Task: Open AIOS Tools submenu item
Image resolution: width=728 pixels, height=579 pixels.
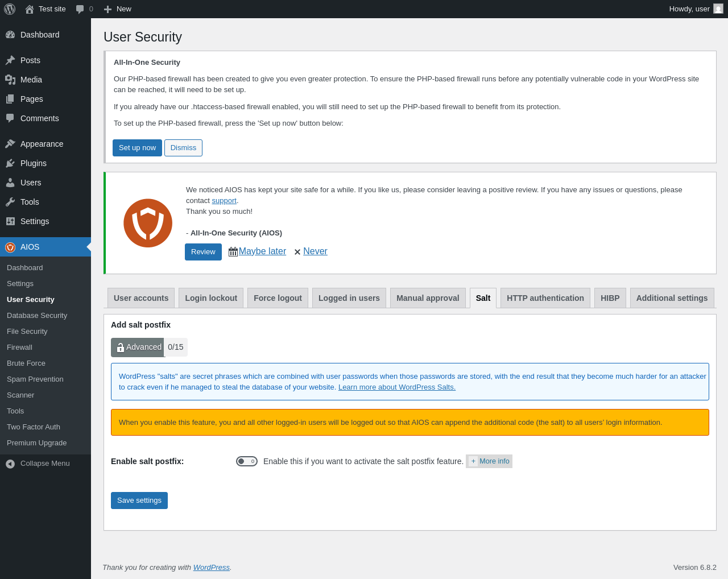Action: click(x=45, y=411)
